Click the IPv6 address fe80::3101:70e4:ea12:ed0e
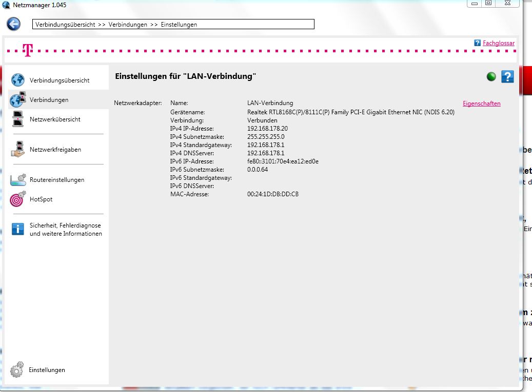This screenshot has width=532, height=392. [x=283, y=161]
